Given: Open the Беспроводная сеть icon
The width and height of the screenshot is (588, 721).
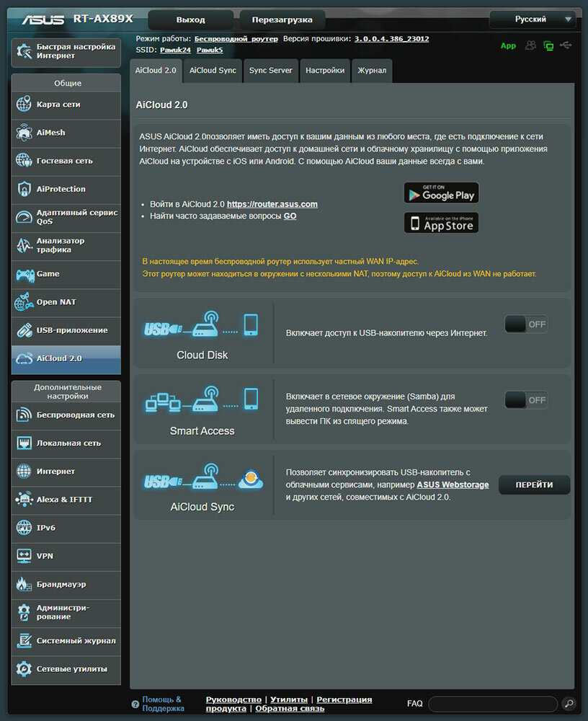Looking at the screenshot, I should [x=24, y=415].
